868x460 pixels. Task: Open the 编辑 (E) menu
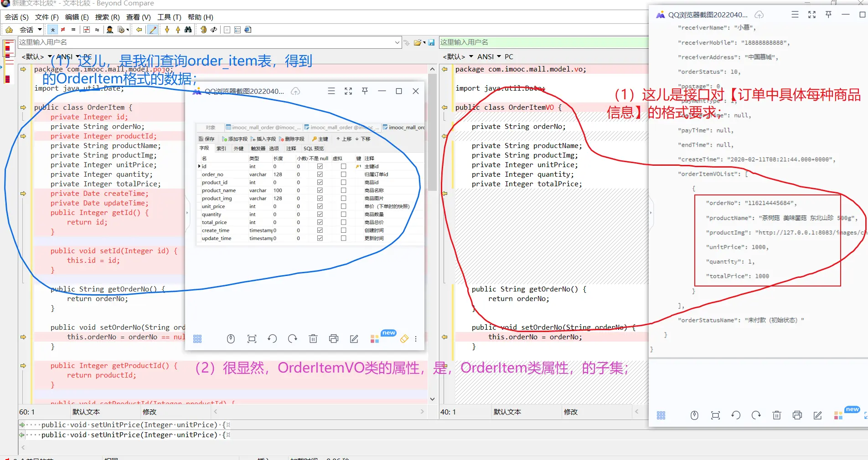pos(77,17)
